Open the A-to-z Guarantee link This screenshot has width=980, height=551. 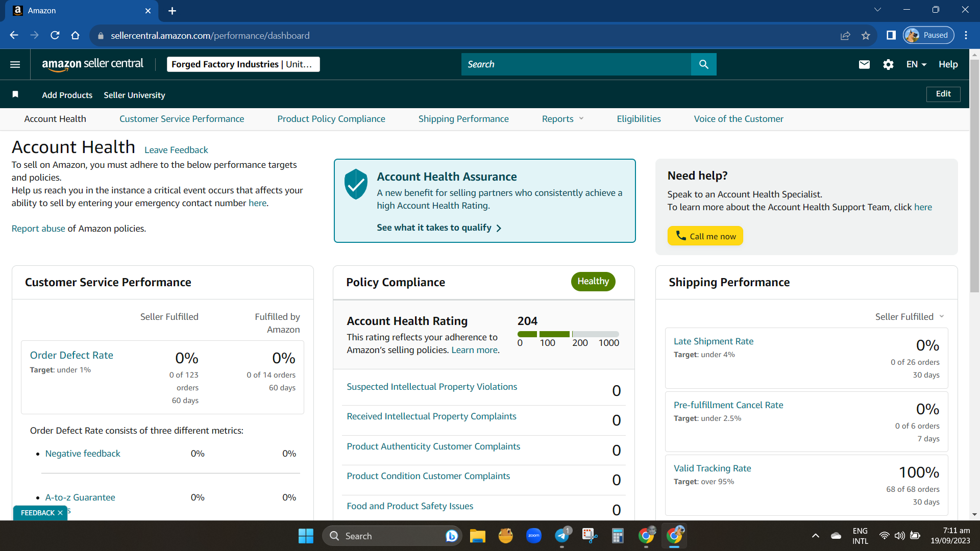(x=80, y=497)
